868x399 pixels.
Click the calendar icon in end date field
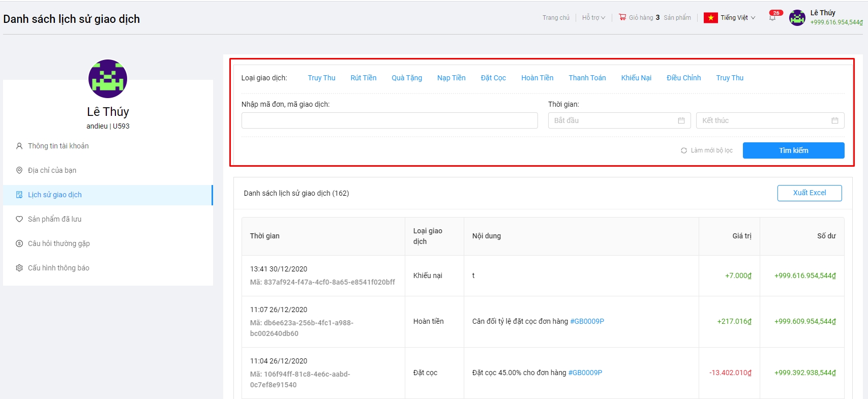(834, 120)
